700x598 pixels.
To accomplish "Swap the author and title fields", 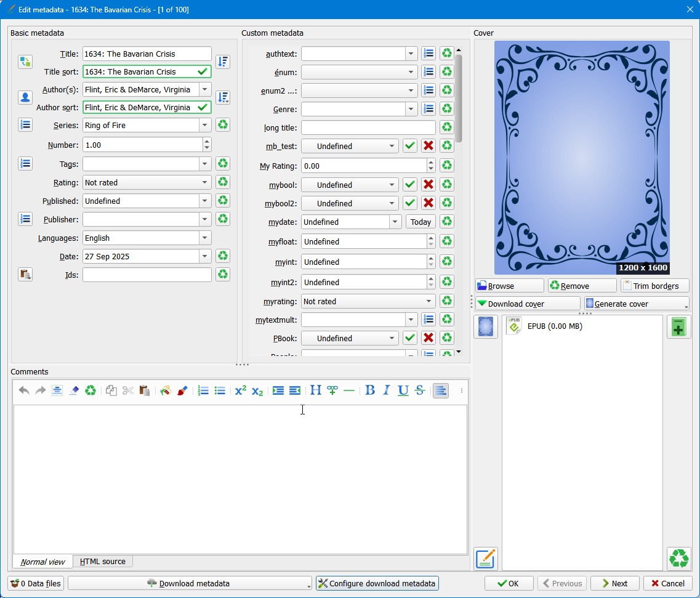I will (25, 62).
